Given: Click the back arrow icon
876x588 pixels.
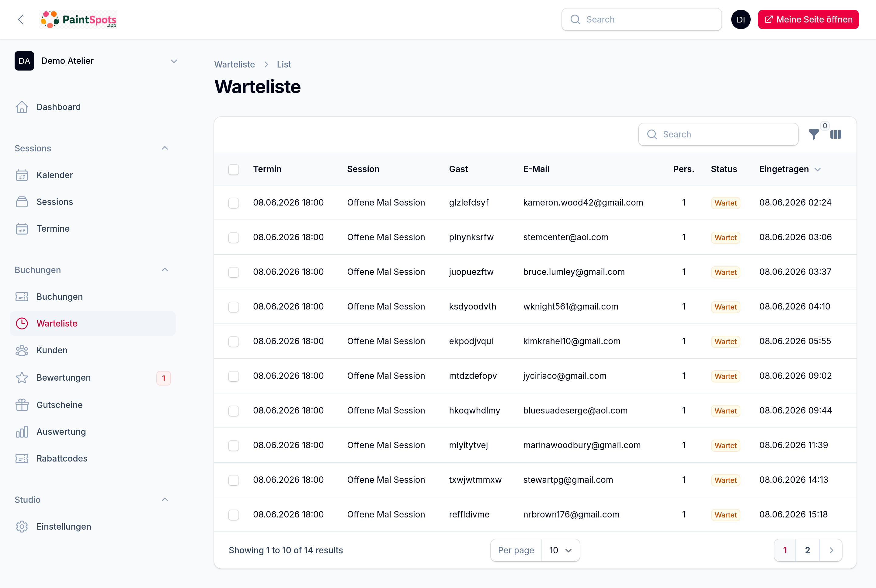Looking at the screenshot, I should coord(21,19).
